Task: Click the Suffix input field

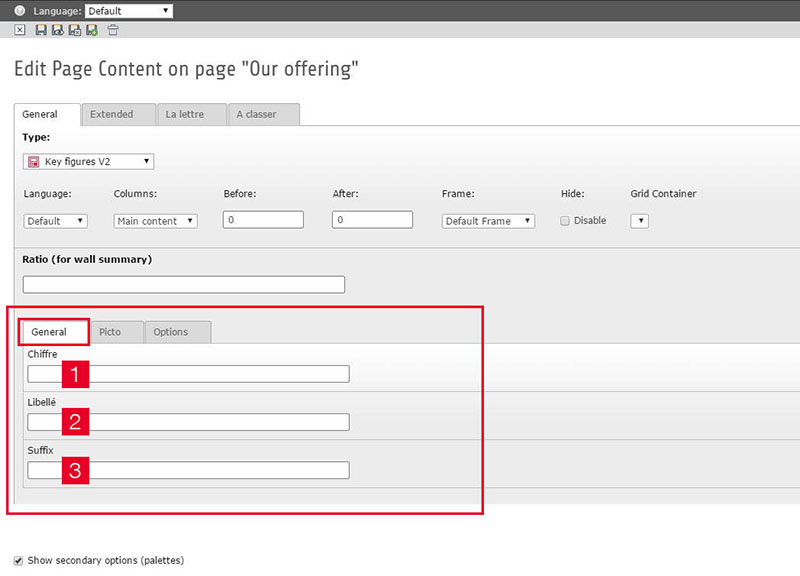Action: [188, 470]
